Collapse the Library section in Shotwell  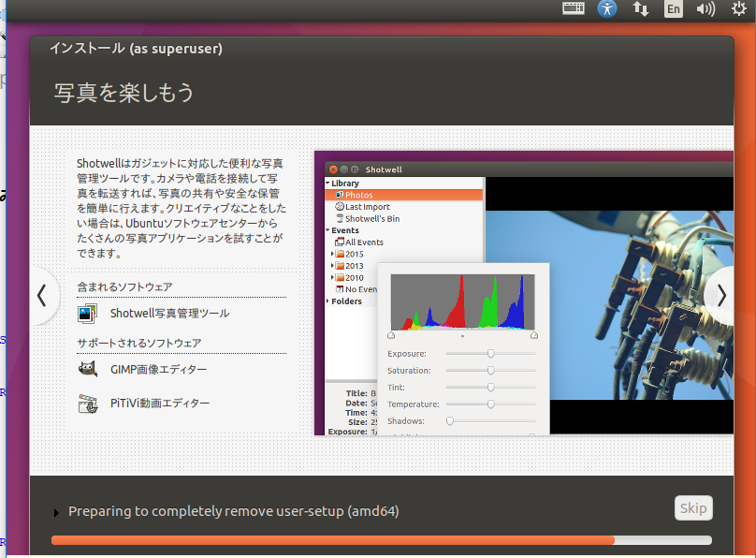click(327, 183)
